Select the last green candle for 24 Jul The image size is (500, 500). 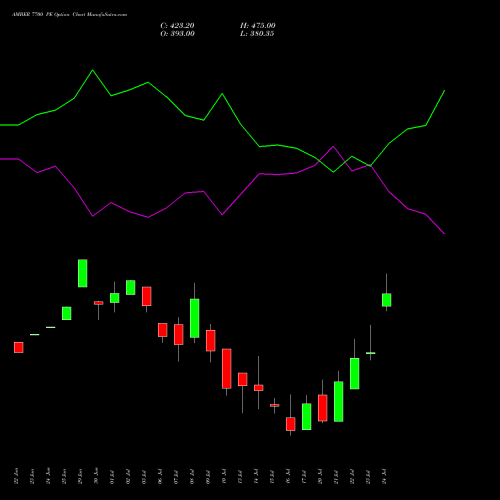click(387, 300)
